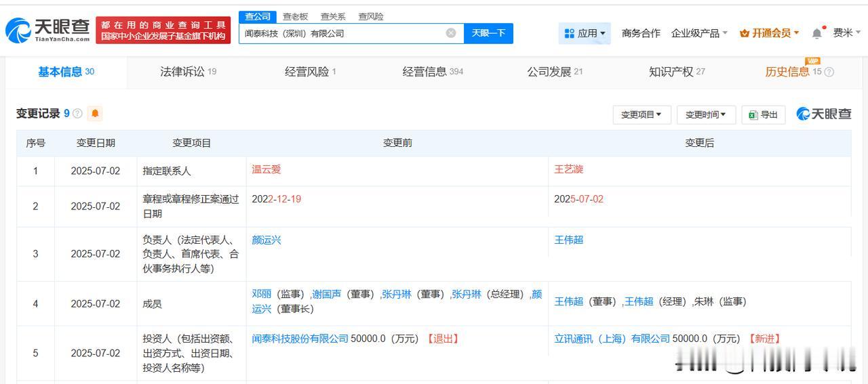Select the 查风险 search tab
The image size is (868, 384).
(371, 16)
